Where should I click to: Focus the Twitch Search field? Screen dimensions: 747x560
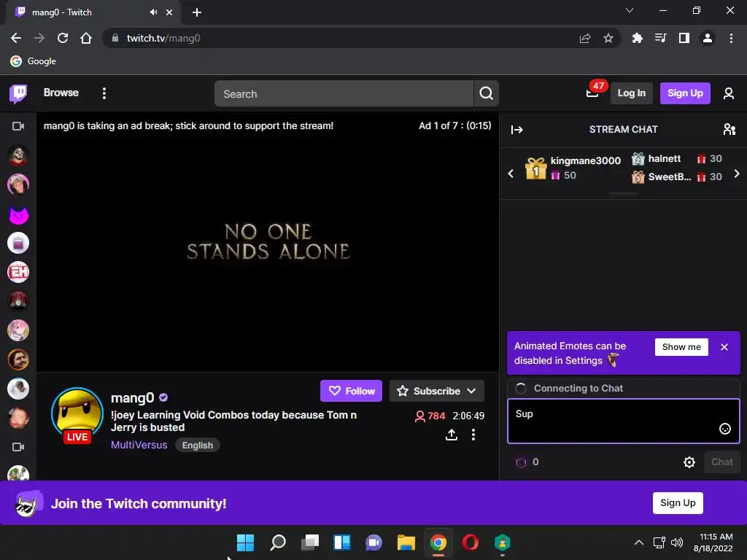tap(344, 94)
